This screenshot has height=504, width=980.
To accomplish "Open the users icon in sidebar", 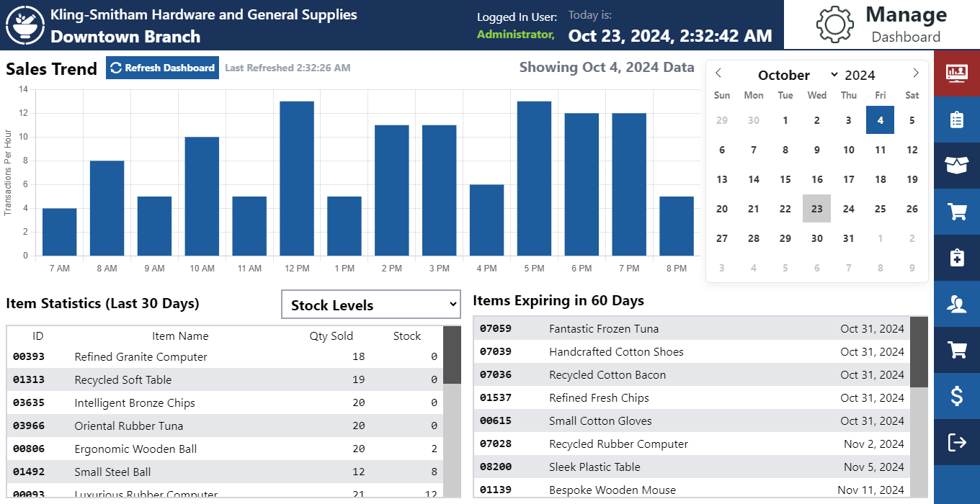I will [x=956, y=304].
